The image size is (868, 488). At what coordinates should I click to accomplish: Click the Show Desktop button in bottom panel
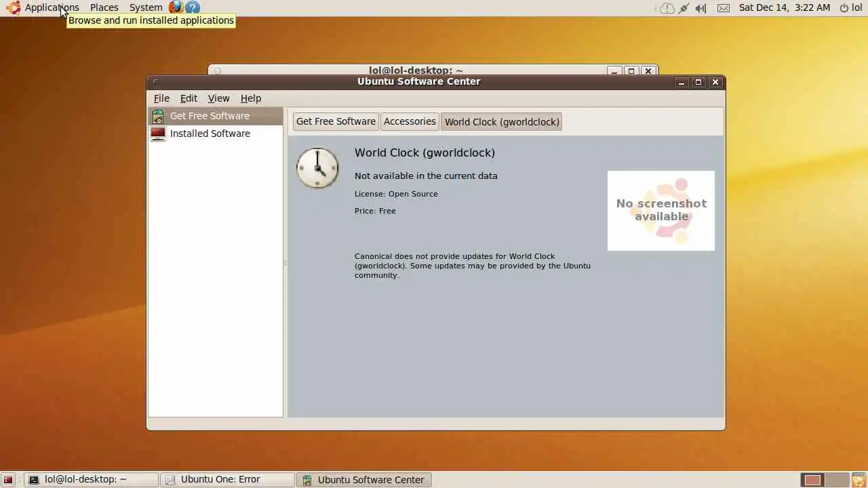click(x=8, y=480)
